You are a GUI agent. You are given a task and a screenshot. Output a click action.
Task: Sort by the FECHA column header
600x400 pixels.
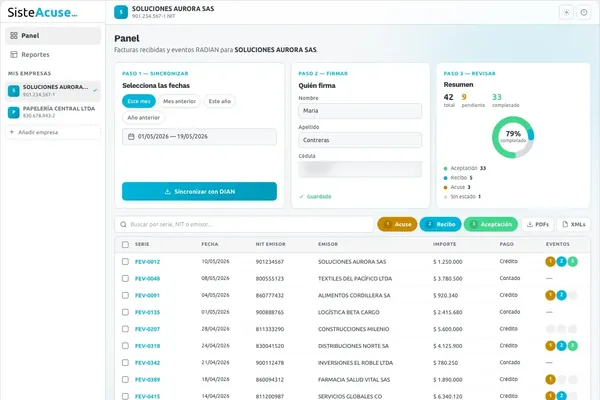point(210,244)
